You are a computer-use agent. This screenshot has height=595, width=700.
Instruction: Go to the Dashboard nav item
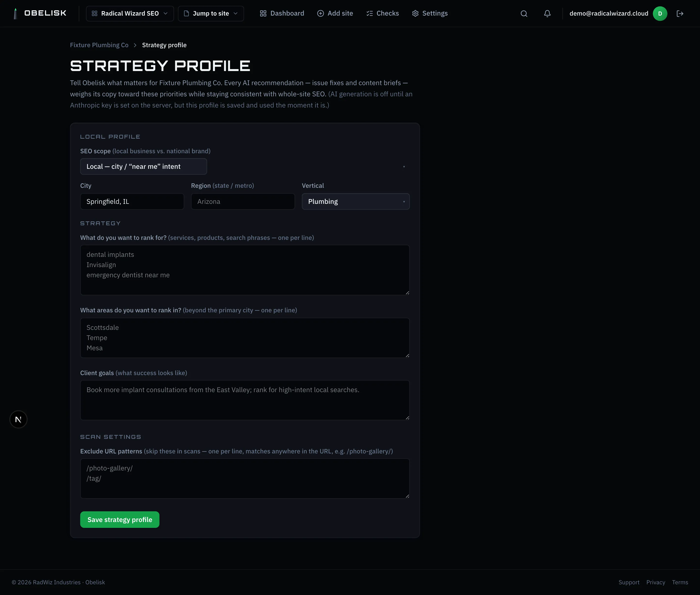point(282,13)
